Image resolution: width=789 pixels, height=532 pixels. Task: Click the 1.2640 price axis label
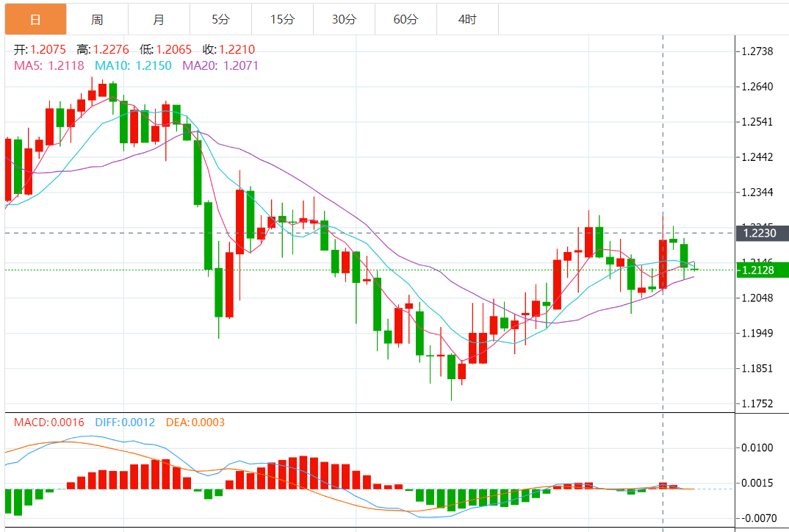click(757, 87)
